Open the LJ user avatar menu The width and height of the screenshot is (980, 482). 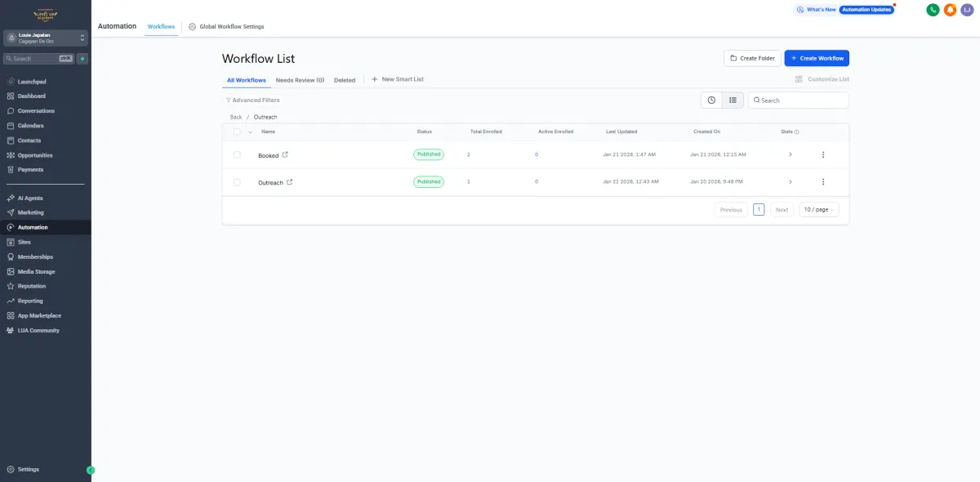point(967,10)
